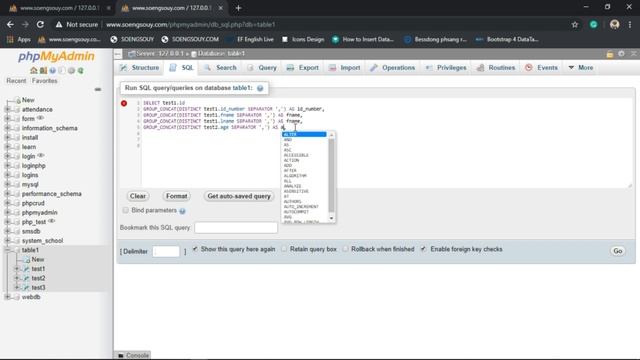Click the red SQL error indicator icon

[x=124, y=103]
